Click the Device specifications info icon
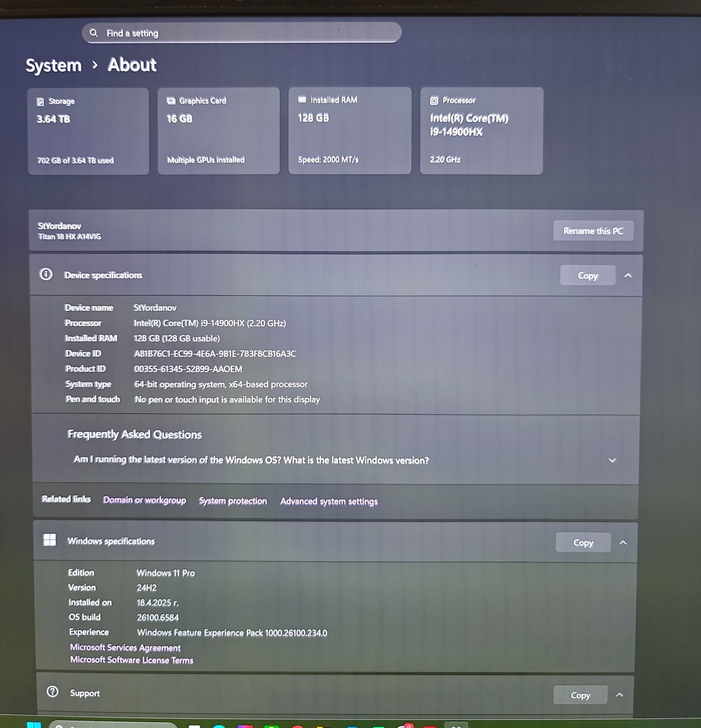The width and height of the screenshot is (701, 728). pyautogui.click(x=46, y=274)
